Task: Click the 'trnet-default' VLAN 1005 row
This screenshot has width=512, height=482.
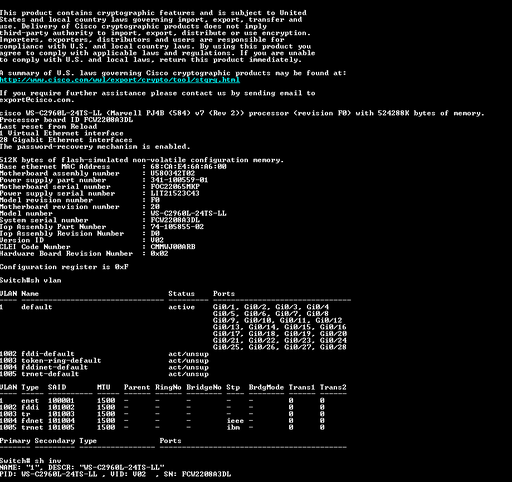Action: coord(104,374)
